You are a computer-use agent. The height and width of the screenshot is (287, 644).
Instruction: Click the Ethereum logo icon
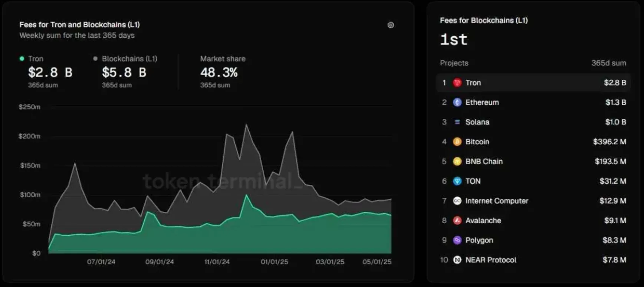click(x=457, y=102)
